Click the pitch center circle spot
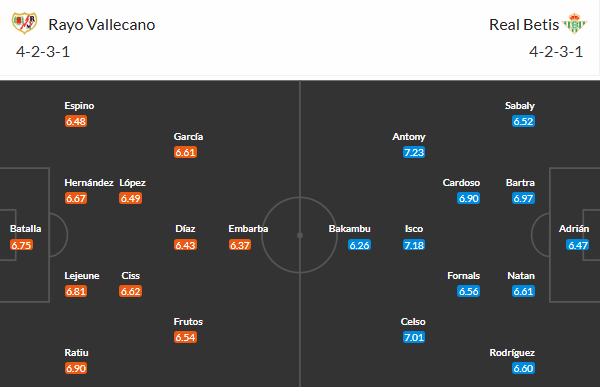This screenshot has height=387, width=600. tap(300, 235)
